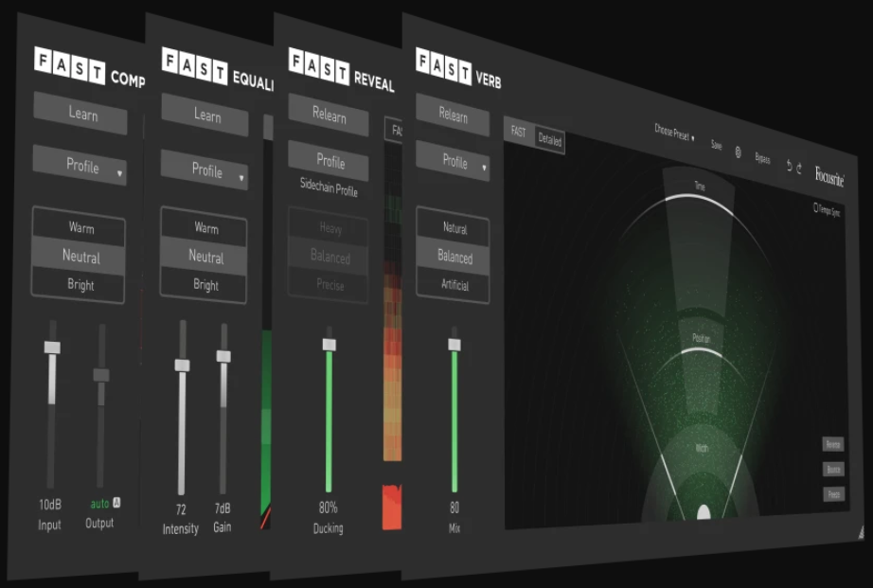The height and width of the screenshot is (588, 873).
Task: Click the Intensity slider handle in Equaliser
Action: point(182,365)
